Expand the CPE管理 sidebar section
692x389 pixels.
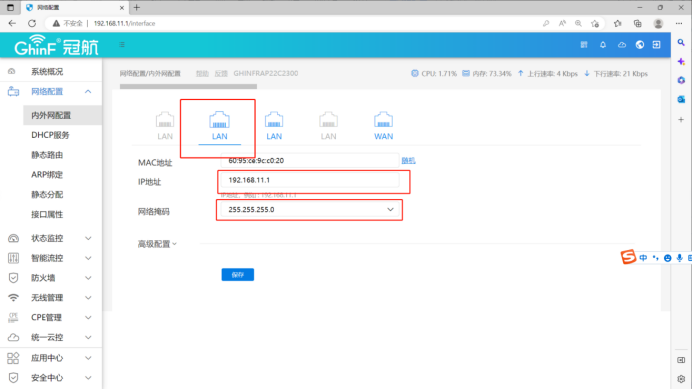tap(88, 317)
